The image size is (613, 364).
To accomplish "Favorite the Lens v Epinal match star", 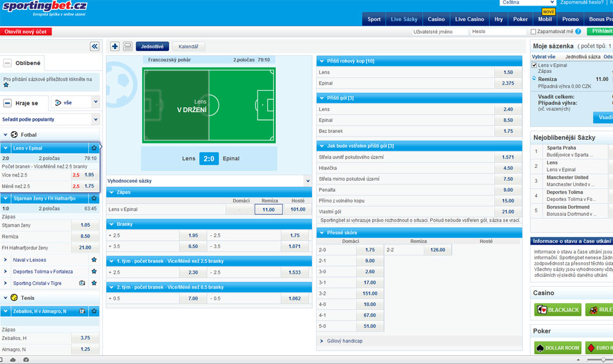I will click(94, 148).
